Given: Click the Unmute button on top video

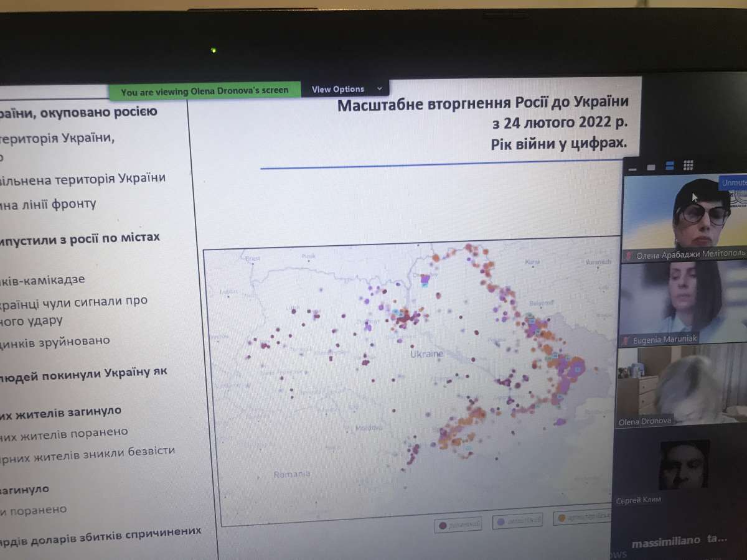Looking at the screenshot, I should 733,183.
